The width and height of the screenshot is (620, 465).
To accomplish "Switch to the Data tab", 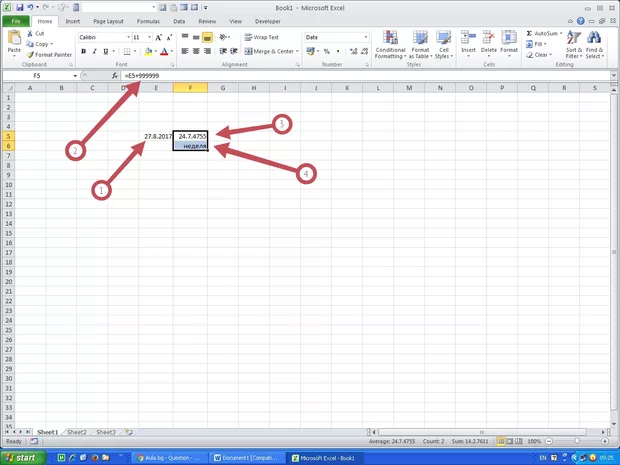I will coord(179,21).
